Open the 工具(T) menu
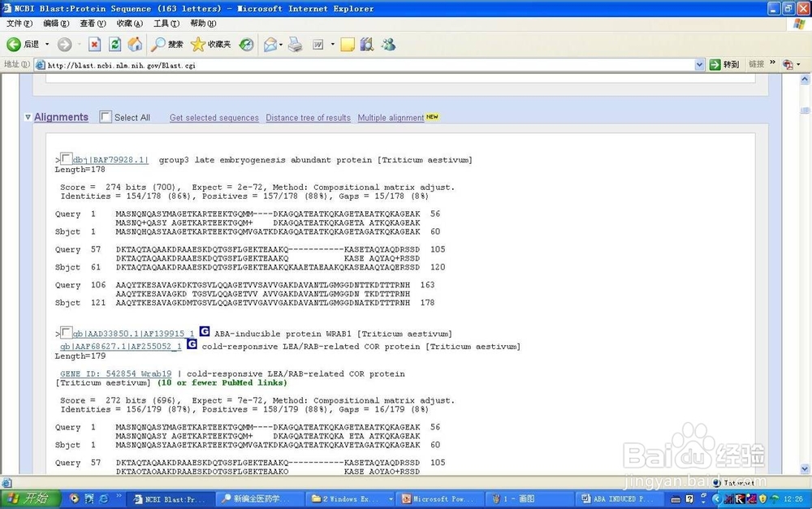The height and width of the screenshot is (509, 812). pos(166,24)
